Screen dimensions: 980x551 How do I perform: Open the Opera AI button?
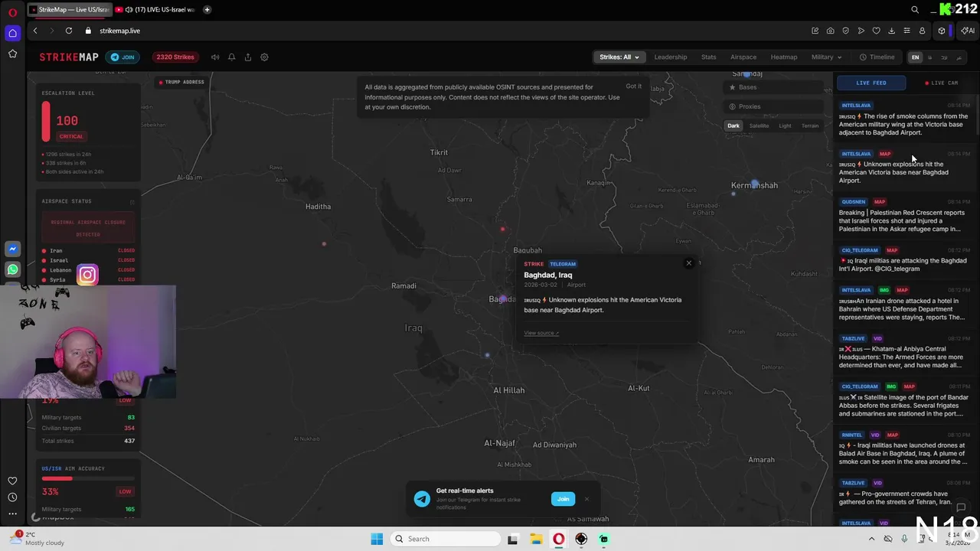(968, 31)
